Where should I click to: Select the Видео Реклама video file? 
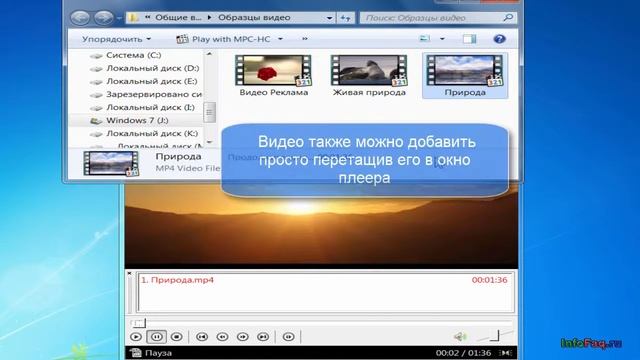(273, 76)
